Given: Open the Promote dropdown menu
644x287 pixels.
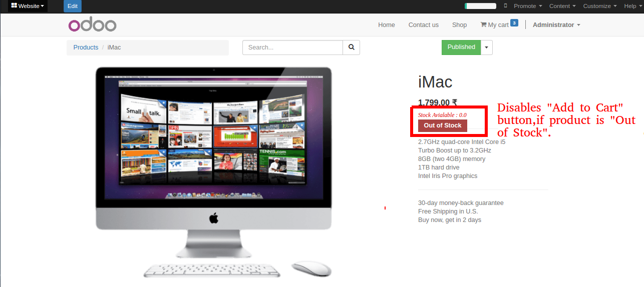Looking at the screenshot, I should pos(528,6).
